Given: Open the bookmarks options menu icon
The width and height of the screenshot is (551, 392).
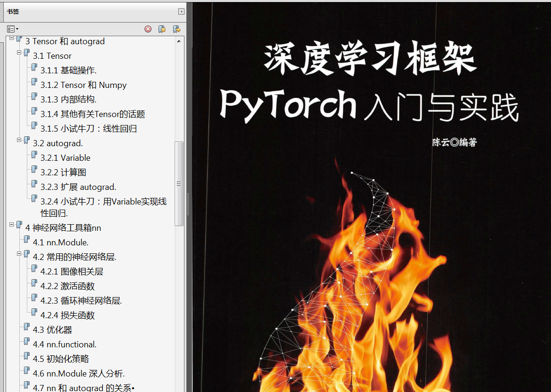Looking at the screenshot, I should (13, 29).
